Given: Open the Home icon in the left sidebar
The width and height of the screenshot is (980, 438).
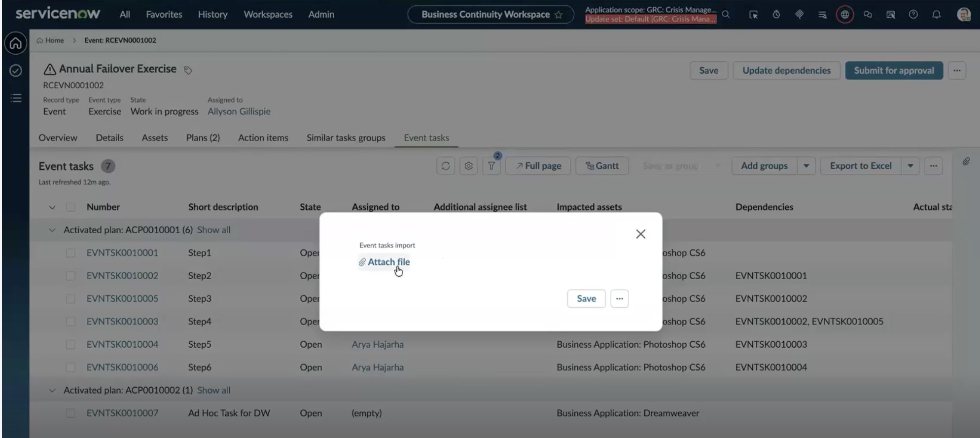Looking at the screenshot, I should (x=16, y=43).
